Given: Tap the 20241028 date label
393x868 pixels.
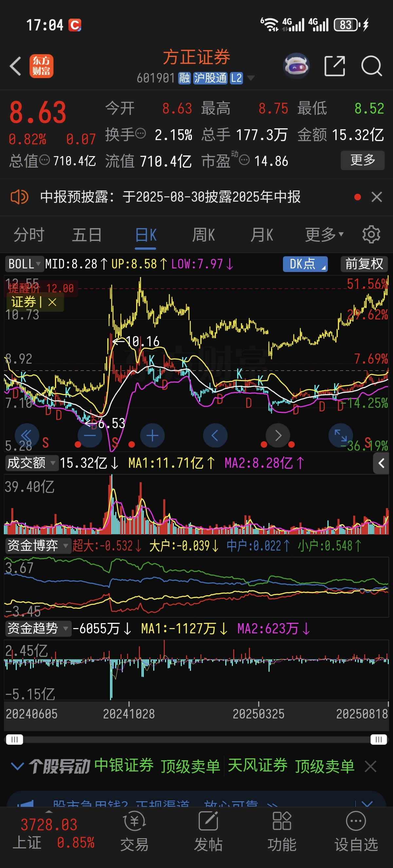Looking at the screenshot, I should (x=129, y=714).
